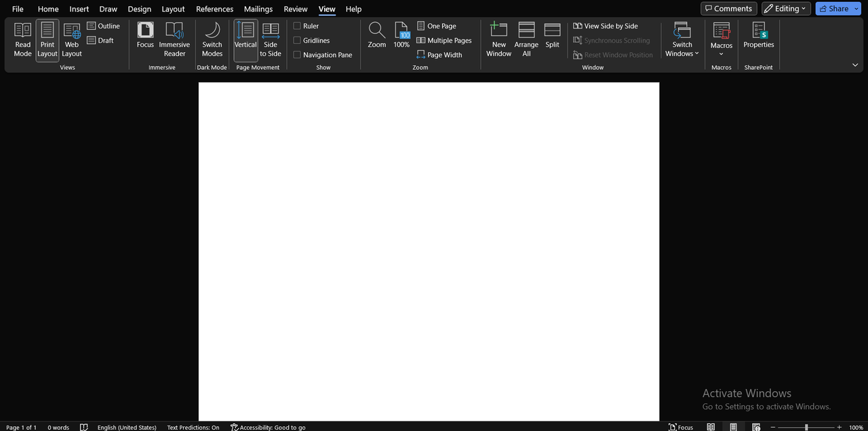868x431 pixels.
Task: Click spelling check icon in status bar
Action: (x=84, y=427)
